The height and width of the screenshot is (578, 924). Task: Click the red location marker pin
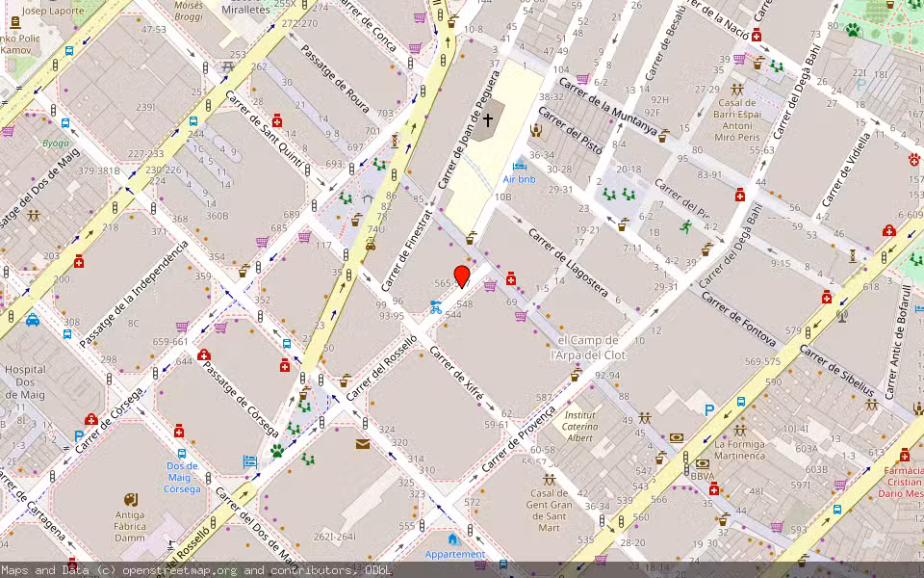462,276
